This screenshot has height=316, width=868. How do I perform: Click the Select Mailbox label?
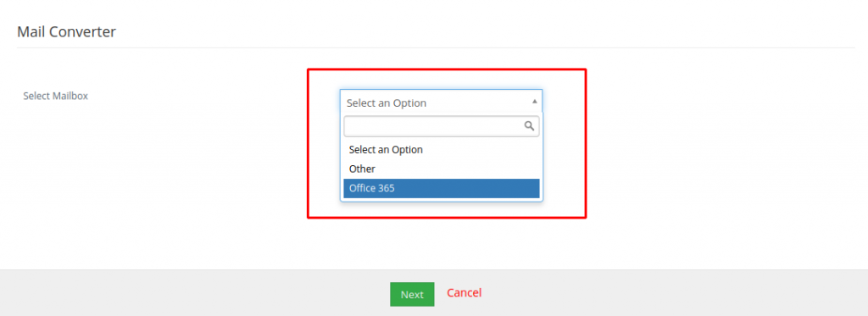(55, 96)
